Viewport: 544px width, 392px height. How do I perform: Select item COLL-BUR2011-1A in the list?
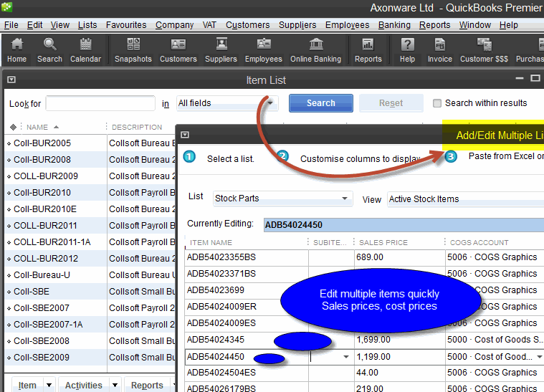click(52, 242)
